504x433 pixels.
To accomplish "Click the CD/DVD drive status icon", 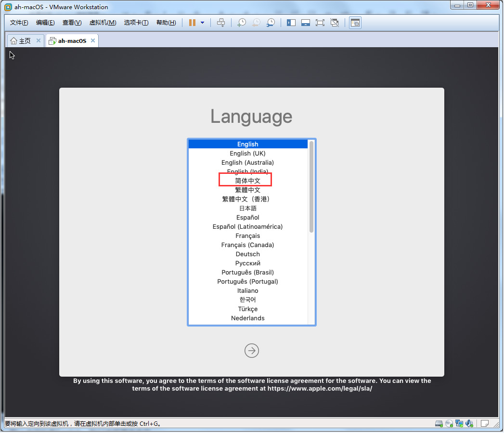I will click(449, 423).
